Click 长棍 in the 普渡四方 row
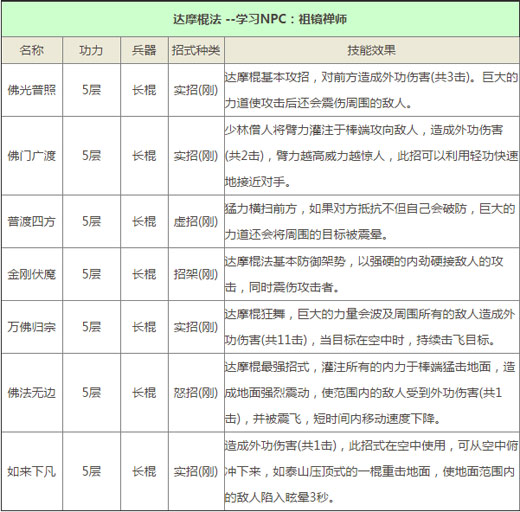This screenshot has width=520, height=512. [x=144, y=221]
